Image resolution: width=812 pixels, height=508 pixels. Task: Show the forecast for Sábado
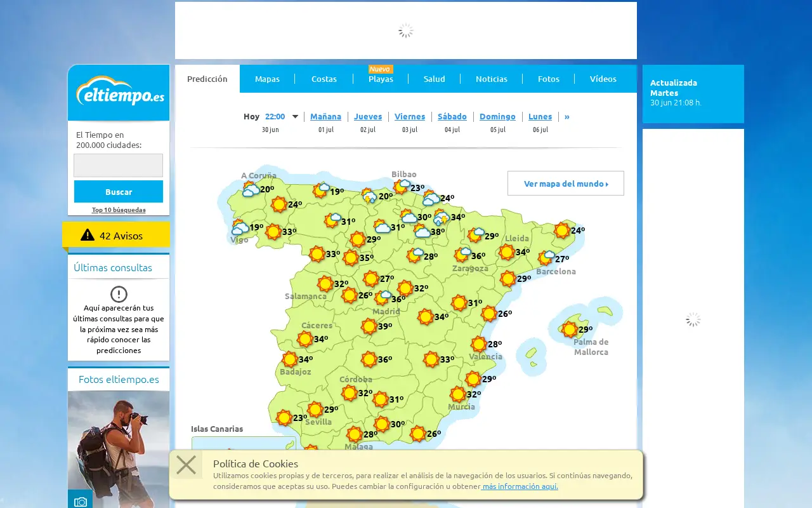point(452,117)
